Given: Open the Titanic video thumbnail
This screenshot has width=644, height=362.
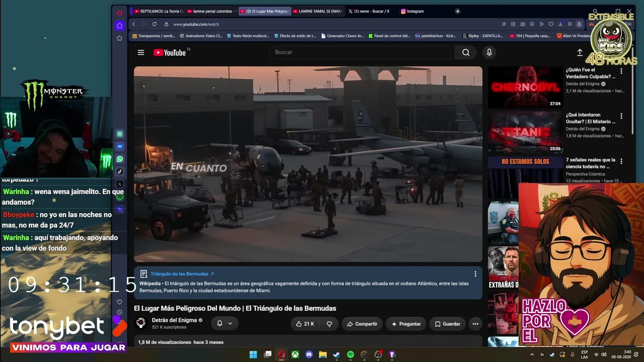Looking at the screenshot, I should (525, 133).
